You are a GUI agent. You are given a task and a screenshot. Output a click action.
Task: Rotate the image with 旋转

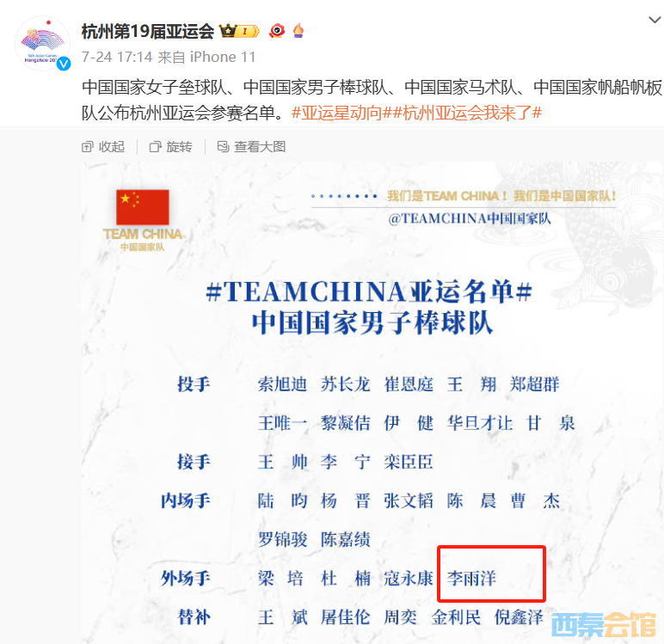pyautogui.click(x=171, y=147)
